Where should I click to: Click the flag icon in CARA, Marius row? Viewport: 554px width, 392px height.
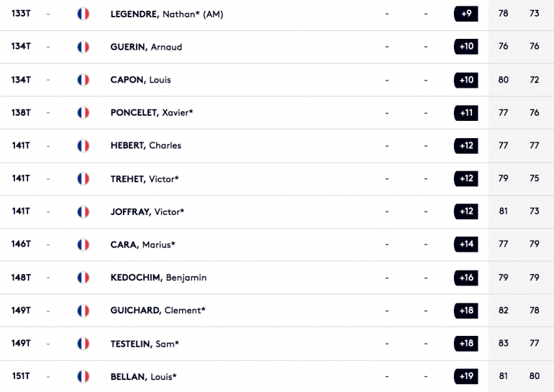[x=83, y=245]
